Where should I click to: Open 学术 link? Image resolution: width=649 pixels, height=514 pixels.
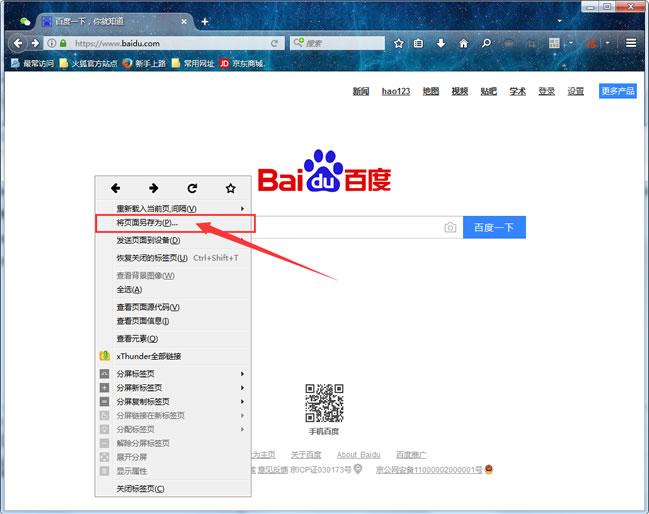(517, 91)
